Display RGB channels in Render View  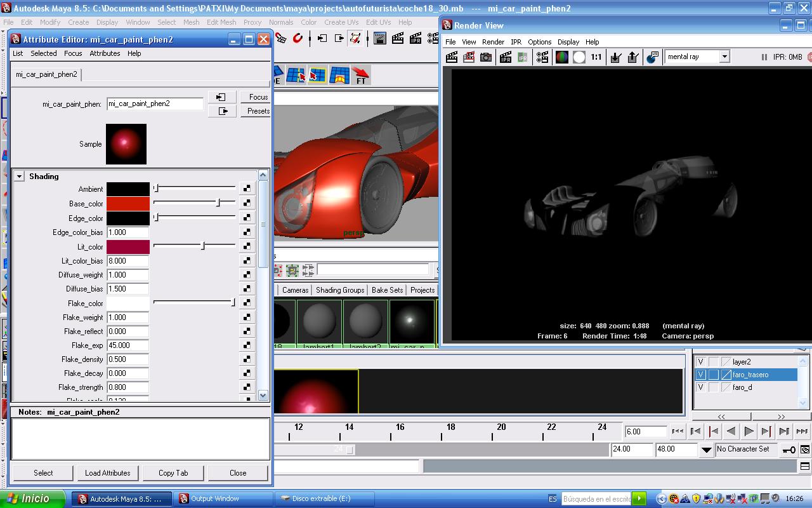click(x=562, y=57)
